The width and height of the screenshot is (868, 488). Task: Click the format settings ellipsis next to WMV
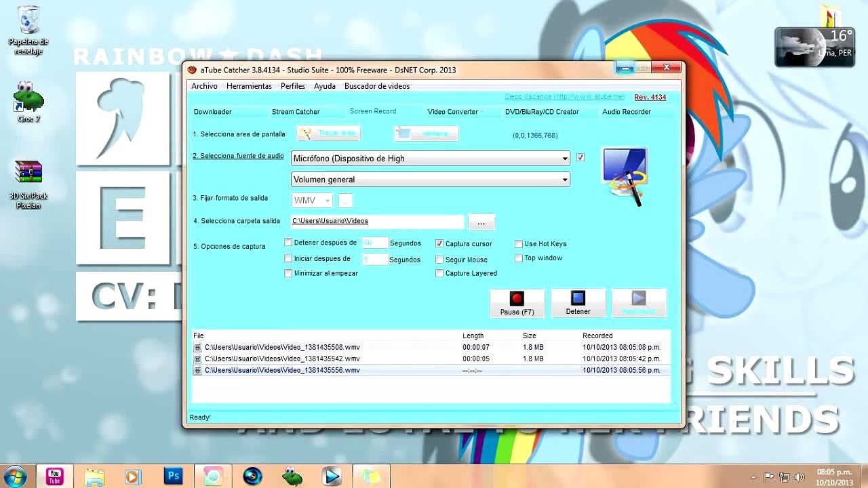coord(345,201)
